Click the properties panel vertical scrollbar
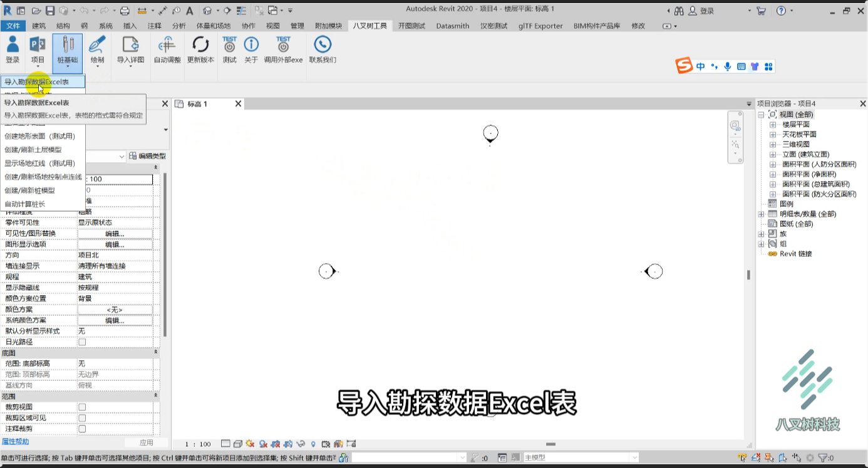Screen dimensions: 868x468 [165, 255]
